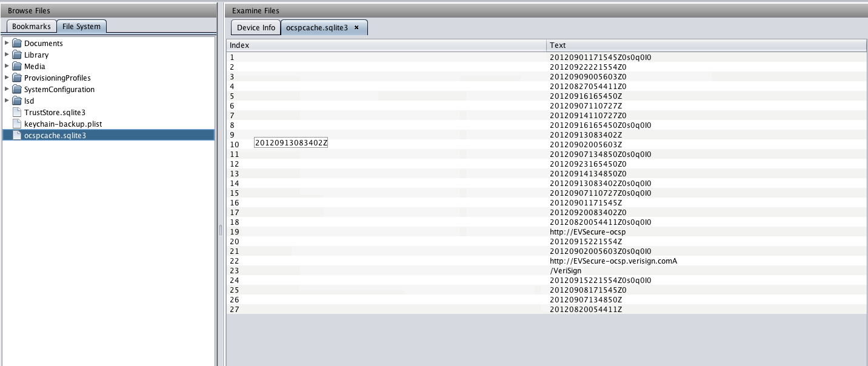The image size is (868, 366).
Task: Click the keychain-backup.plist file icon
Action: point(17,124)
